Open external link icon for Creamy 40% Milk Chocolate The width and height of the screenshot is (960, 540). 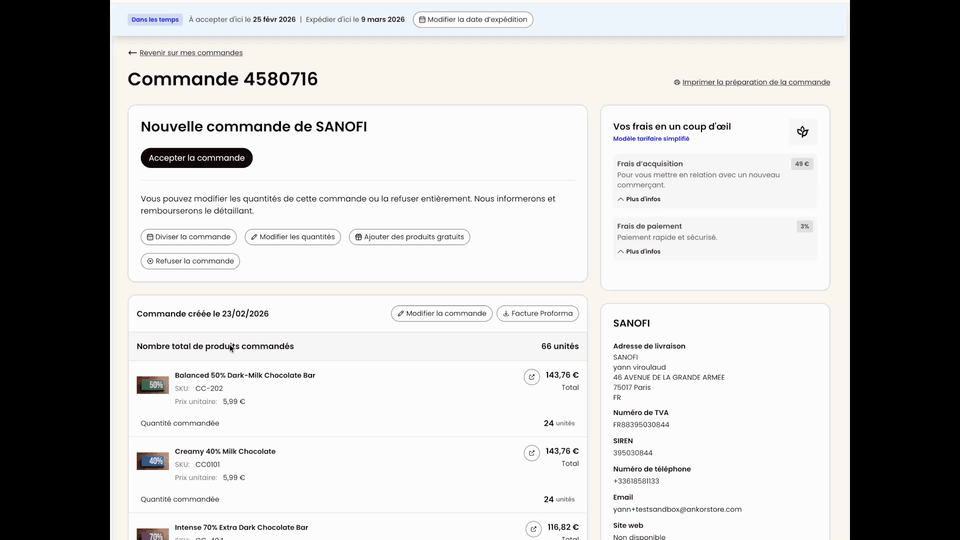click(531, 453)
